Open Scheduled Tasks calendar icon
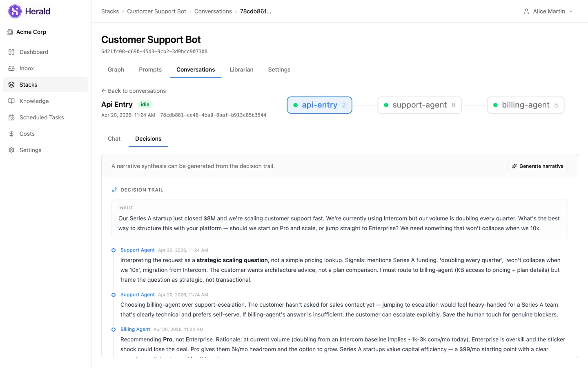Screen dimensions: 588x368 pos(11,117)
